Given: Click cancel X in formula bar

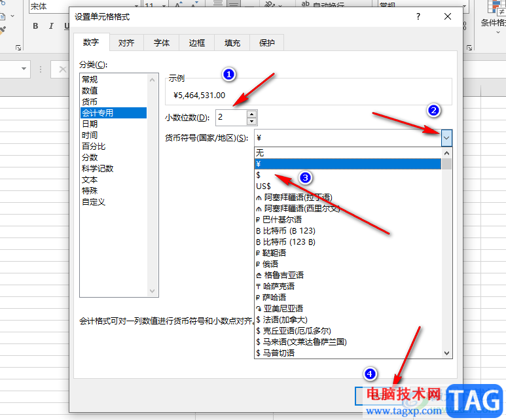Looking at the screenshot, I should (63, 69).
